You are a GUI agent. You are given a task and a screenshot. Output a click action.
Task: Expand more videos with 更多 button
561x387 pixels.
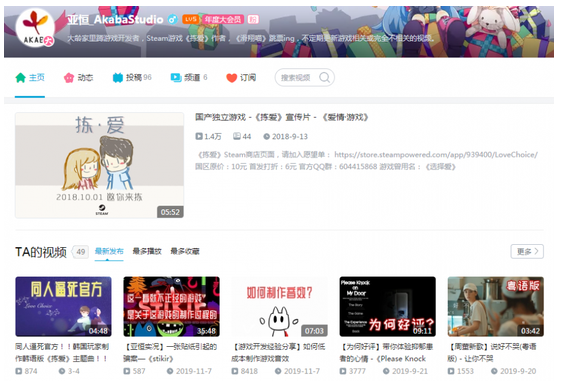[x=527, y=251]
